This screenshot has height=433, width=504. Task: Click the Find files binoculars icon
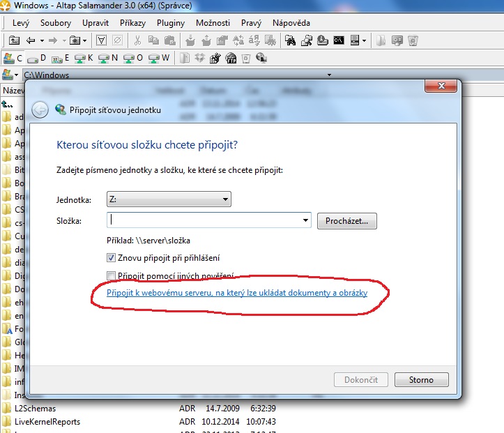click(x=289, y=40)
